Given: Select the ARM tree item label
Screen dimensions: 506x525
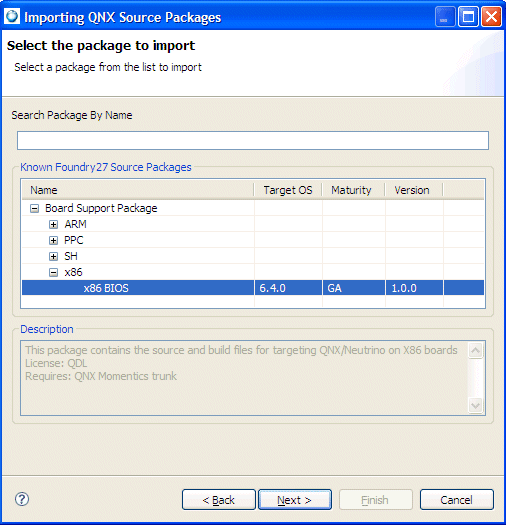Looking at the screenshot, I should click(75, 224).
